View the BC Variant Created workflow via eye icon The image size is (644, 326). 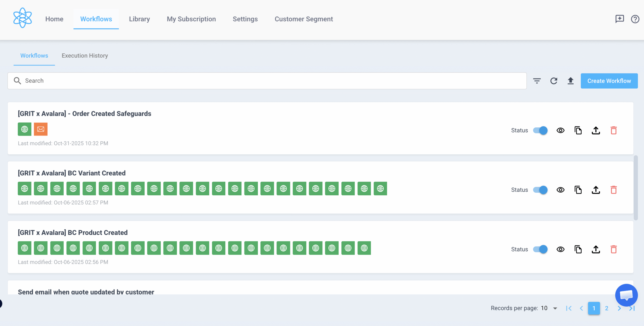tap(560, 190)
